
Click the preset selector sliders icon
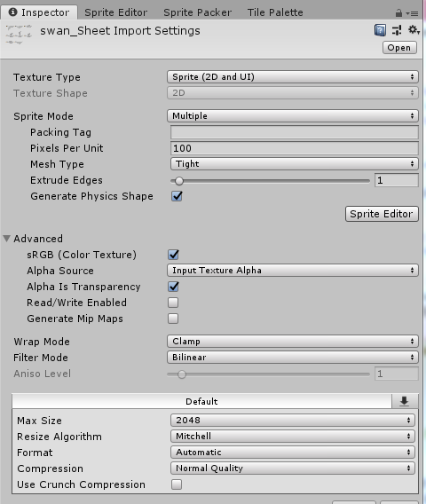pyautogui.click(x=397, y=30)
